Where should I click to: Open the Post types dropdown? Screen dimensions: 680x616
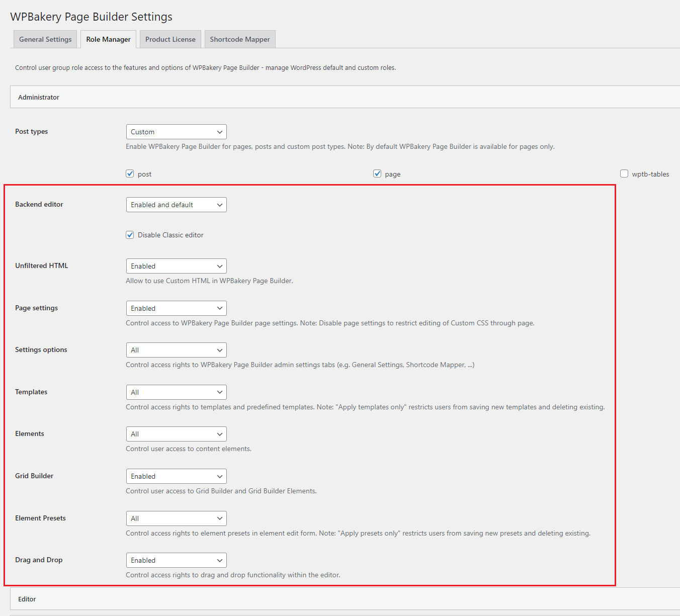click(x=176, y=132)
